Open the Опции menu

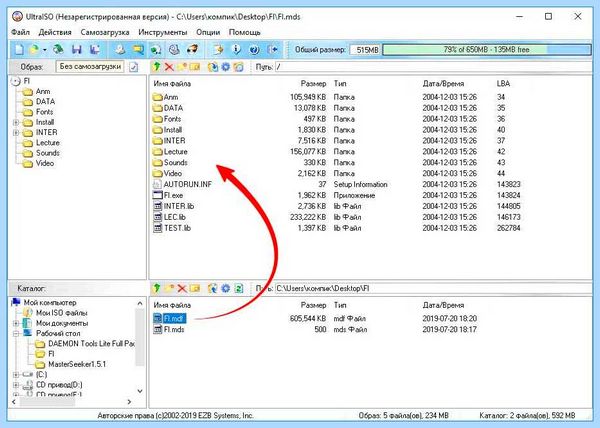coord(208,33)
